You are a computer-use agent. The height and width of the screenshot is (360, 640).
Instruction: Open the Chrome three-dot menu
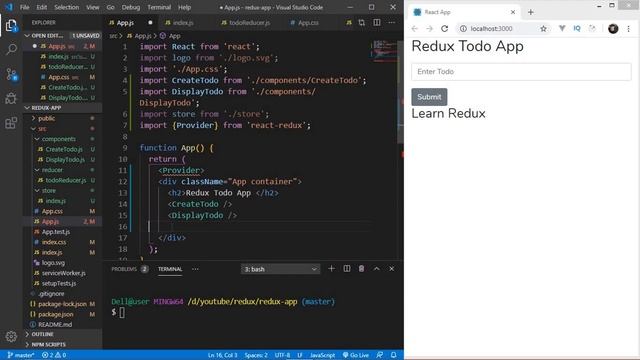coord(629,29)
